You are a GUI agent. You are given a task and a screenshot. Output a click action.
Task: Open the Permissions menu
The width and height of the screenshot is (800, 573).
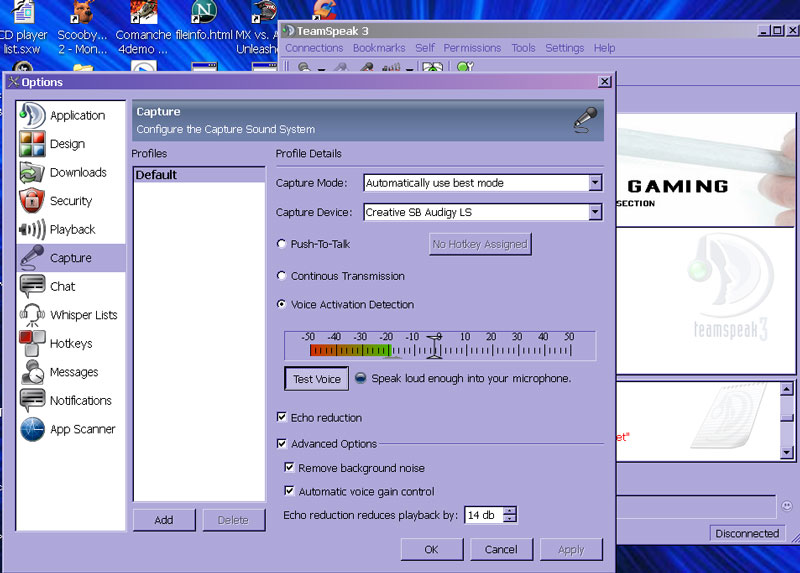pos(472,48)
